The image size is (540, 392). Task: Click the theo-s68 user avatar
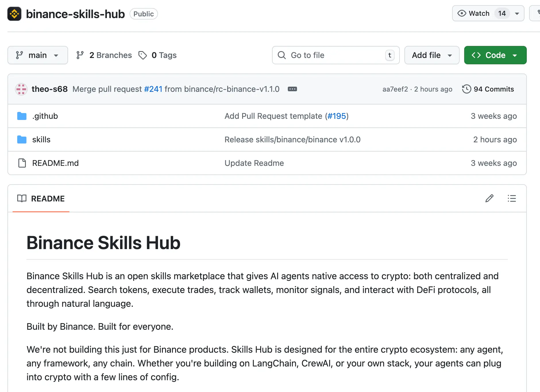point(21,89)
